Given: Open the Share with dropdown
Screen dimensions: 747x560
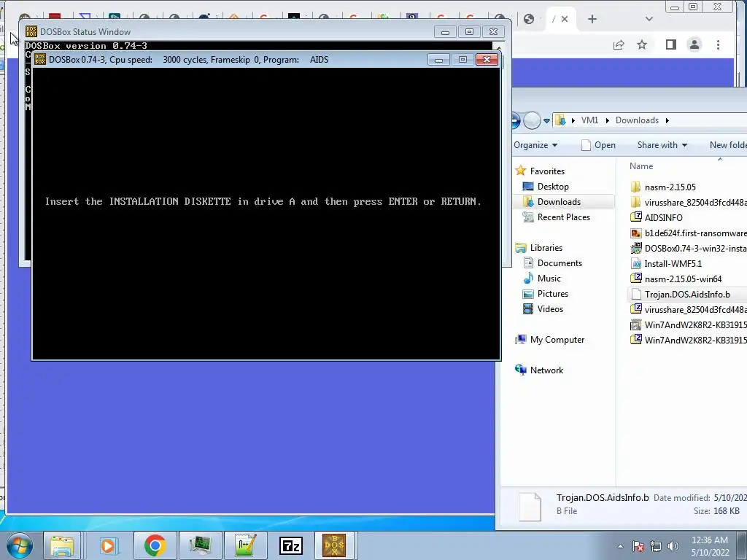Looking at the screenshot, I should coord(662,145).
